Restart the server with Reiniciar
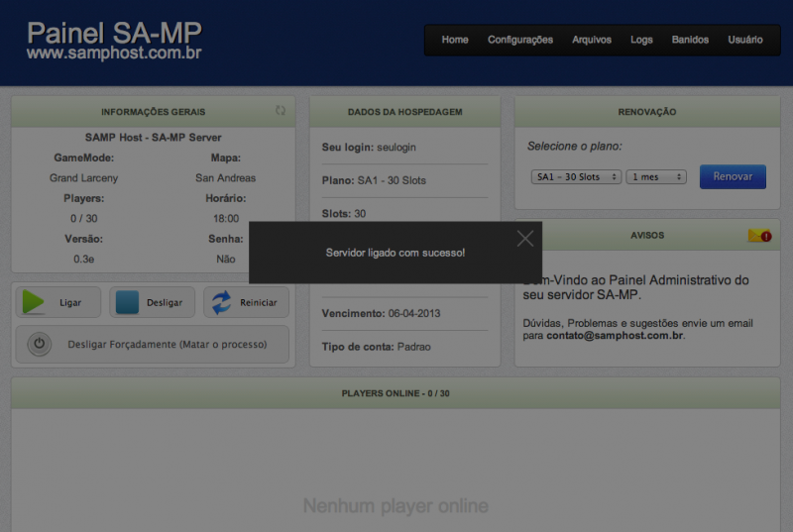The image size is (793, 532). tap(246, 302)
